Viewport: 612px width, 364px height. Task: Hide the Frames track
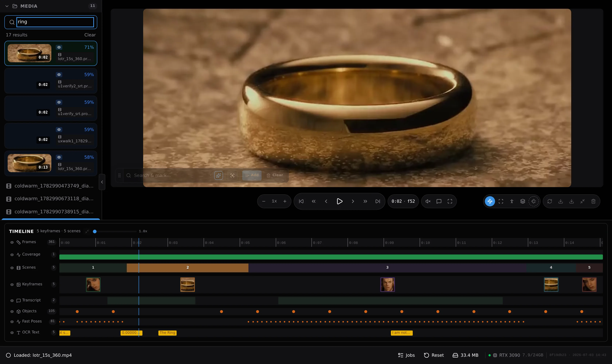point(12,242)
